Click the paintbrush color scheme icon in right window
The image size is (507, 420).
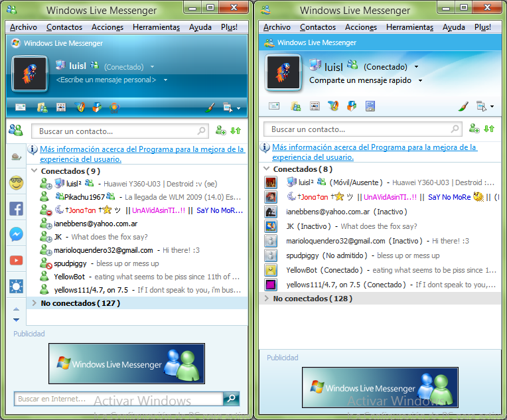463,106
